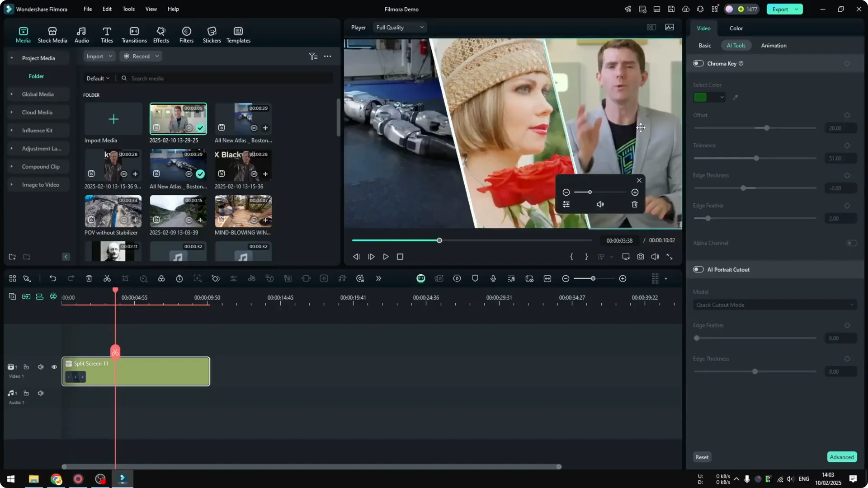Show more timeline tools chevron
This screenshot has height=488, width=868.
click(x=378, y=278)
